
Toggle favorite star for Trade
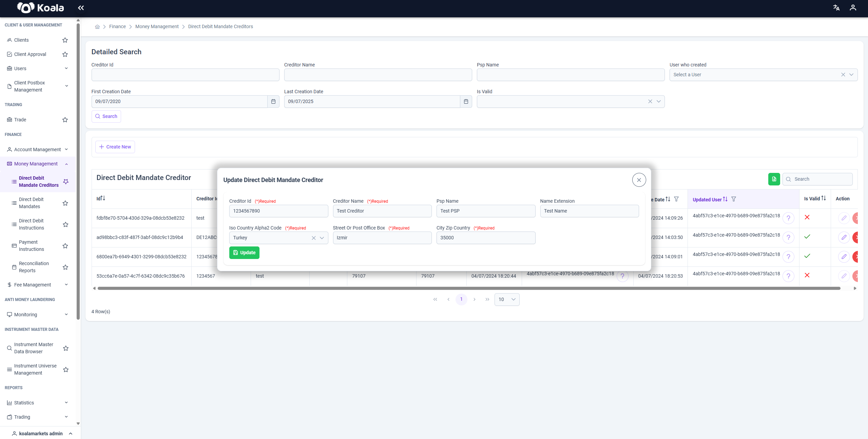[x=65, y=120]
